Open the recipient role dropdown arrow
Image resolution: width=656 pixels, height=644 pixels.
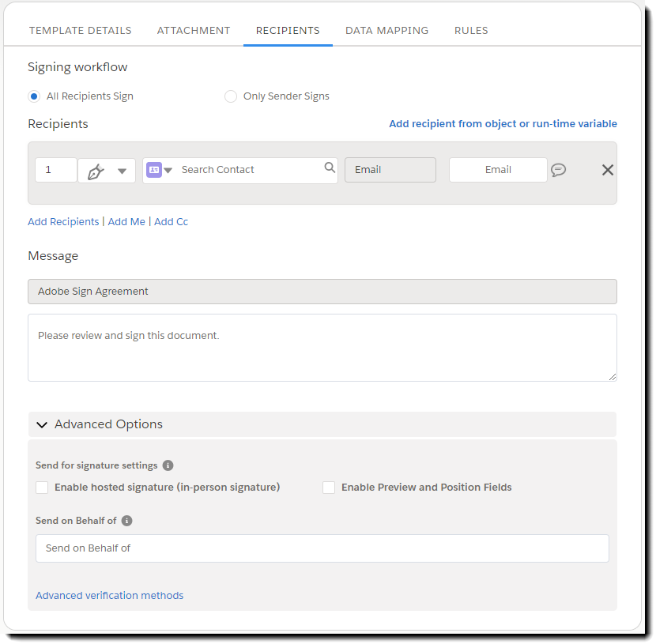click(x=122, y=171)
